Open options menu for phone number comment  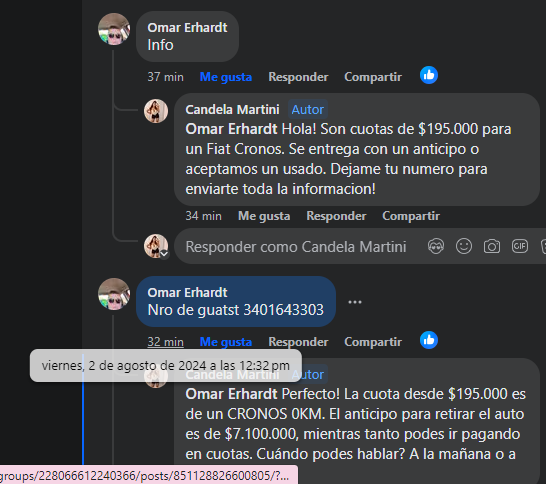355,302
